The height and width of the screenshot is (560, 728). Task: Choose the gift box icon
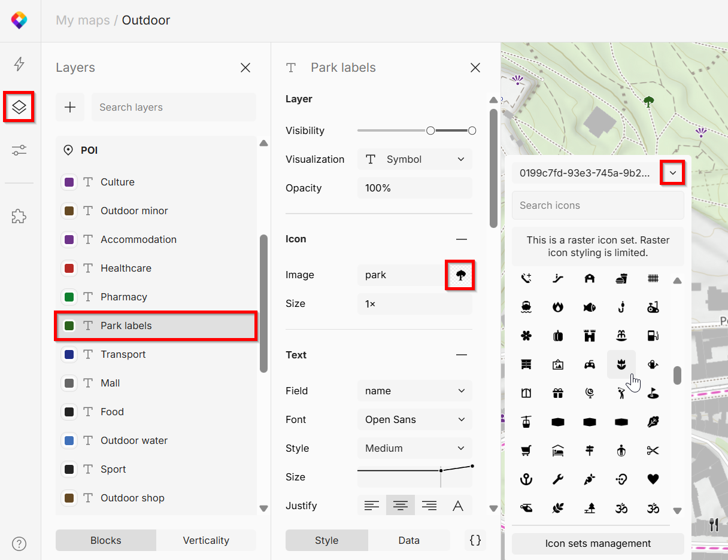(x=558, y=393)
